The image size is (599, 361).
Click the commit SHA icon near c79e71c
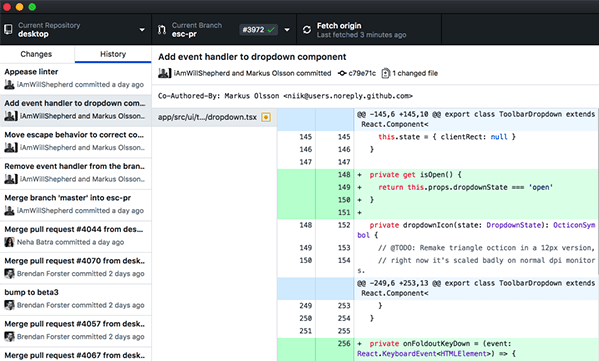(x=342, y=73)
